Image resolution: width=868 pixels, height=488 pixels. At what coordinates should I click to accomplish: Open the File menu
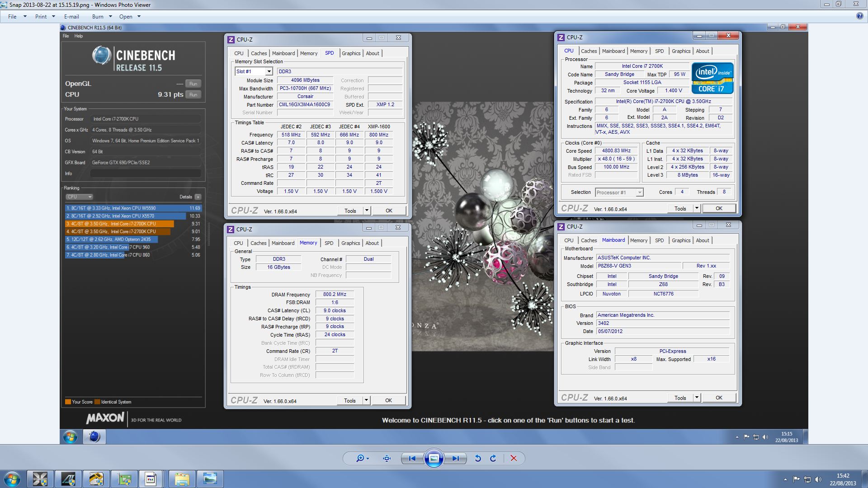click(x=12, y=16)
